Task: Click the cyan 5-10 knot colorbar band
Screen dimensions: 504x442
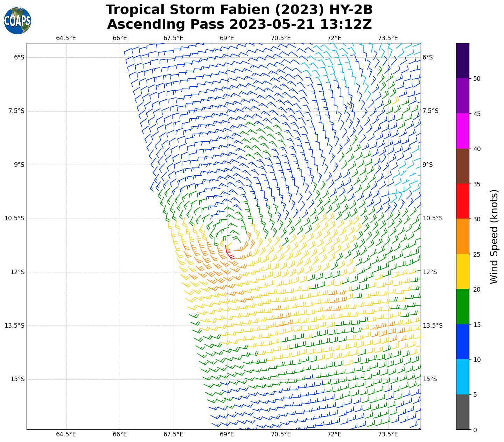Action: click(x=462, y=377)
